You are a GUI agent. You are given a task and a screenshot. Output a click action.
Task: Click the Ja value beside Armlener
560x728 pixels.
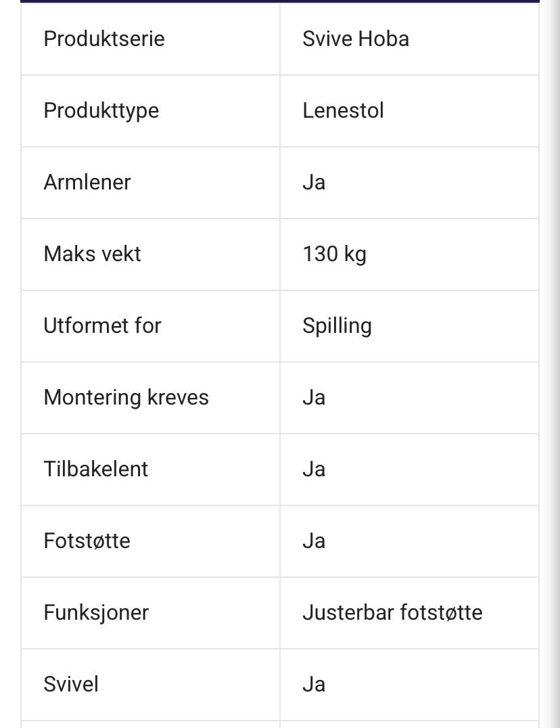(314, 182)
